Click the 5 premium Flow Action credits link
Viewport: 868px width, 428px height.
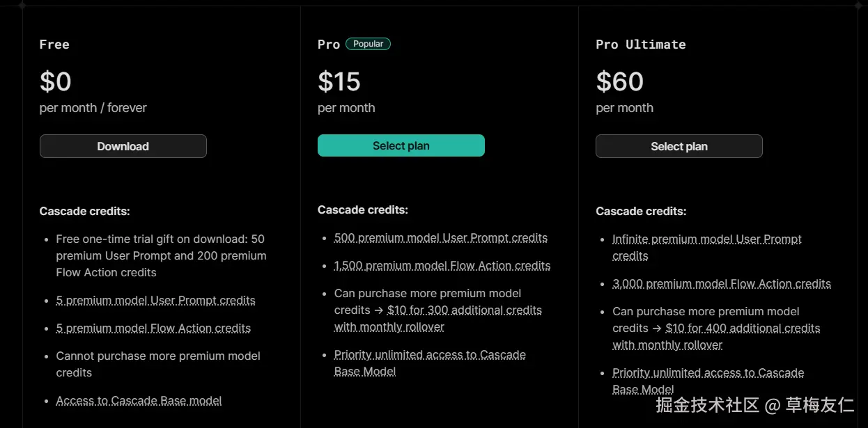pyautogui.click(x=153, y=328)
